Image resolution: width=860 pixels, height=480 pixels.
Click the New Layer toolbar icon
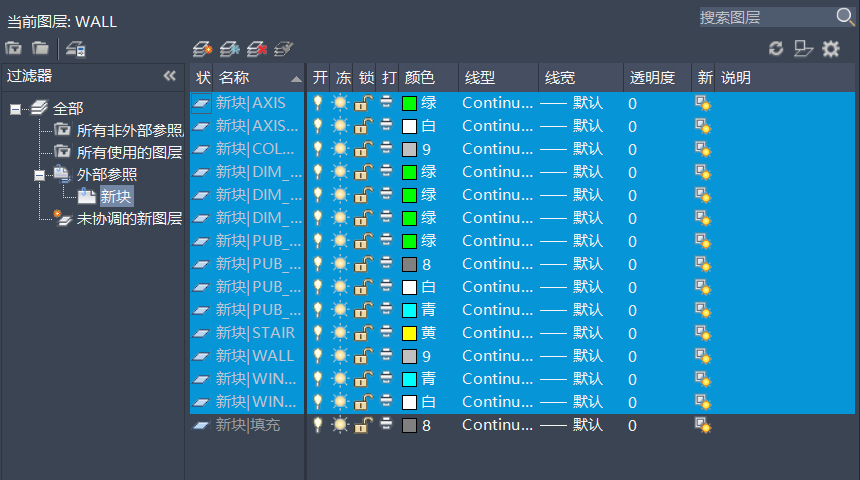[202, 48]
